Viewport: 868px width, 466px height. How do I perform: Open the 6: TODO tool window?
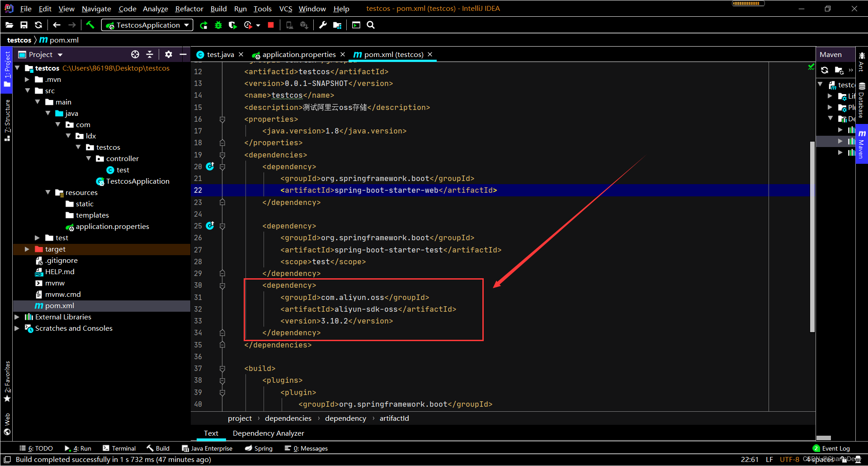point(36,448)
